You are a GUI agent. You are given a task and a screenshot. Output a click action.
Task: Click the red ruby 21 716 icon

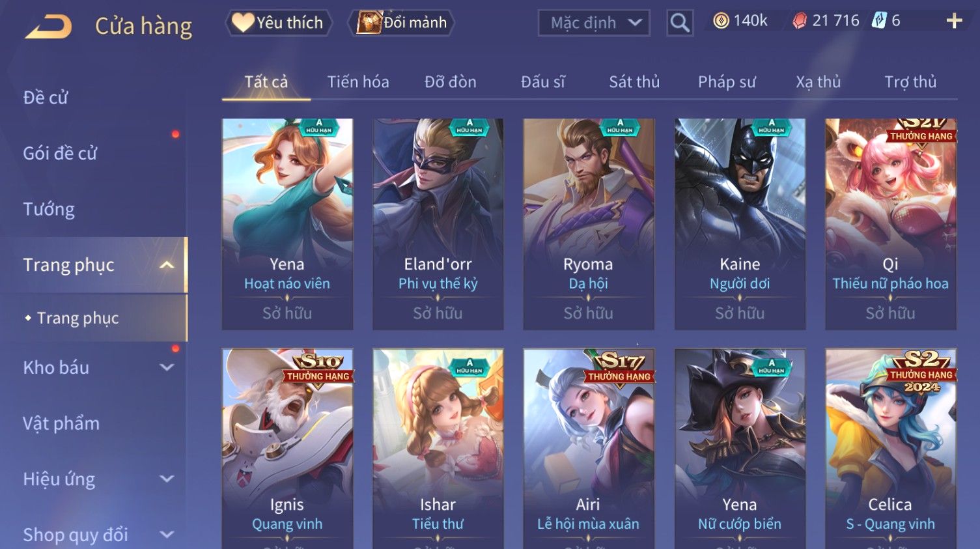(799, 21)
